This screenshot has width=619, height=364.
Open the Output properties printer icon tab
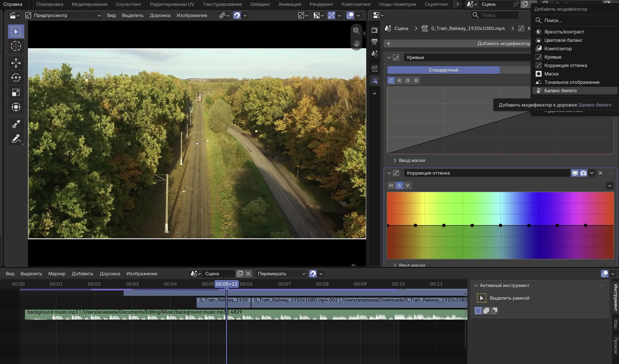pos(375,42)
